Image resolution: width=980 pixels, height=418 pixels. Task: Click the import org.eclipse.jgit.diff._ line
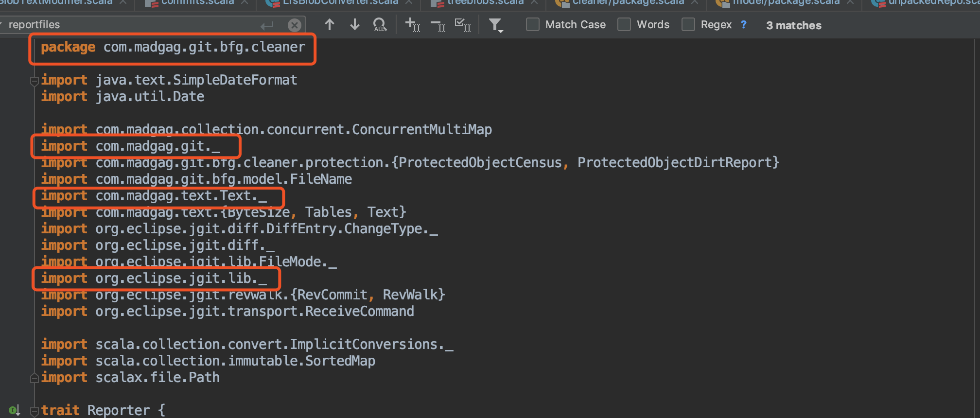[x=157, y=245]
